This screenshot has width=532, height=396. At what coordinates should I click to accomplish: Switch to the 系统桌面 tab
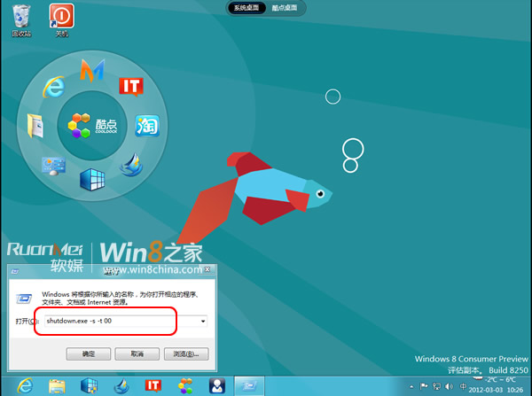(244, 8)
